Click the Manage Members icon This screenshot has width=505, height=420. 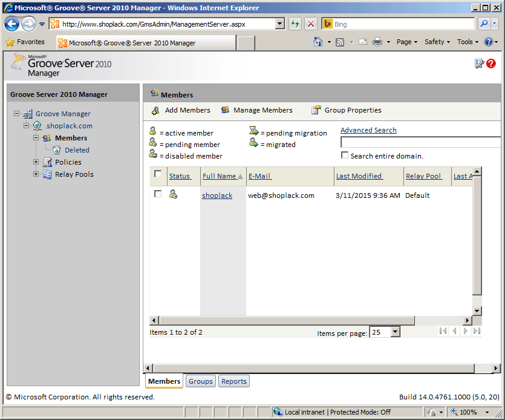(x=225, y=110)
